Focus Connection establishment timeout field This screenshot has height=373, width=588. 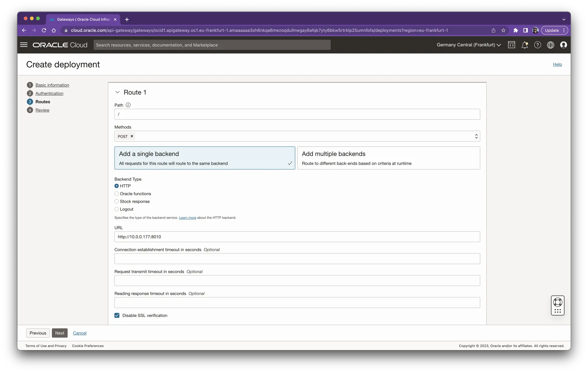point(297,259)
